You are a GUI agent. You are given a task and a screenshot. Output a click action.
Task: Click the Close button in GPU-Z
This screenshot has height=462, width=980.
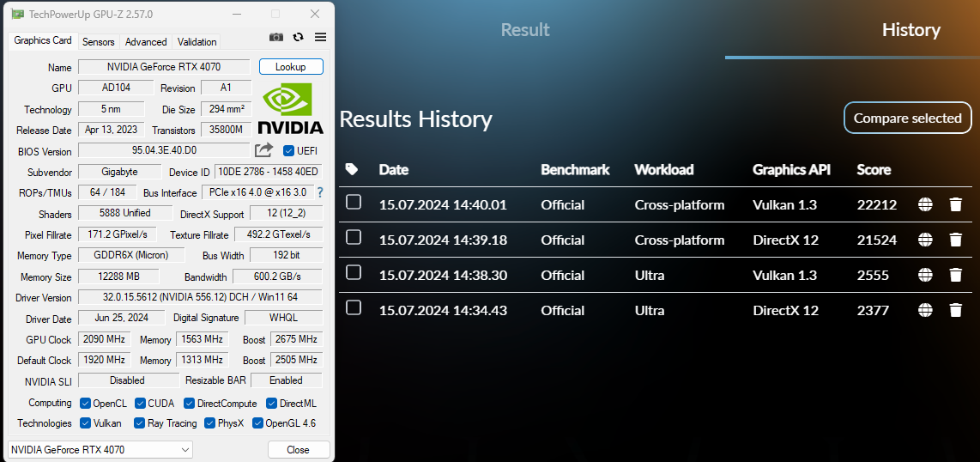298,449
